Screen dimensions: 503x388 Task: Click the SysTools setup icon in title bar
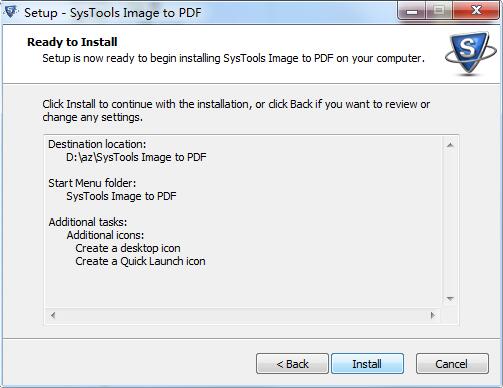(x=10, y=12)
